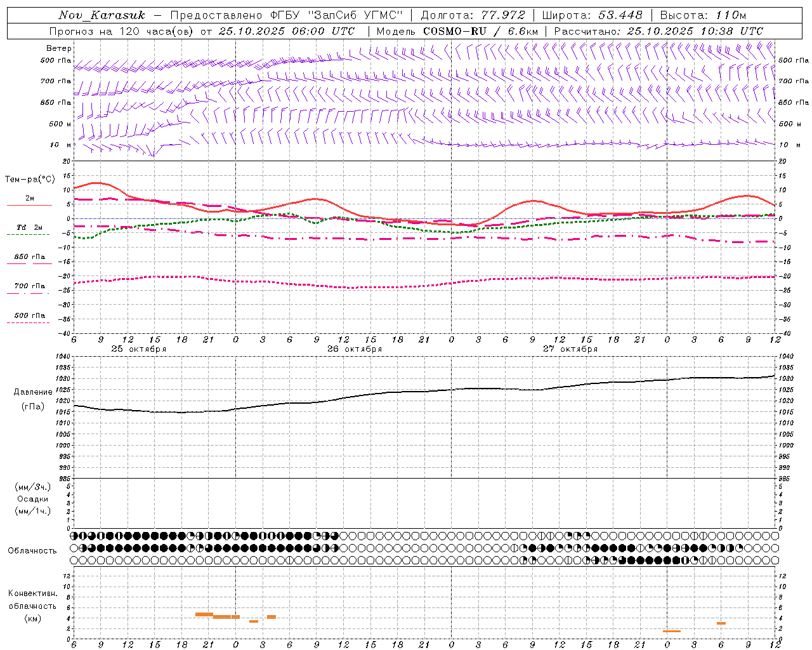This screenshot has width=812, height=650.
Task: Select the text Предоставлено ФГБУ "ЗапСиб УГМС"
Action: point(287,15)
